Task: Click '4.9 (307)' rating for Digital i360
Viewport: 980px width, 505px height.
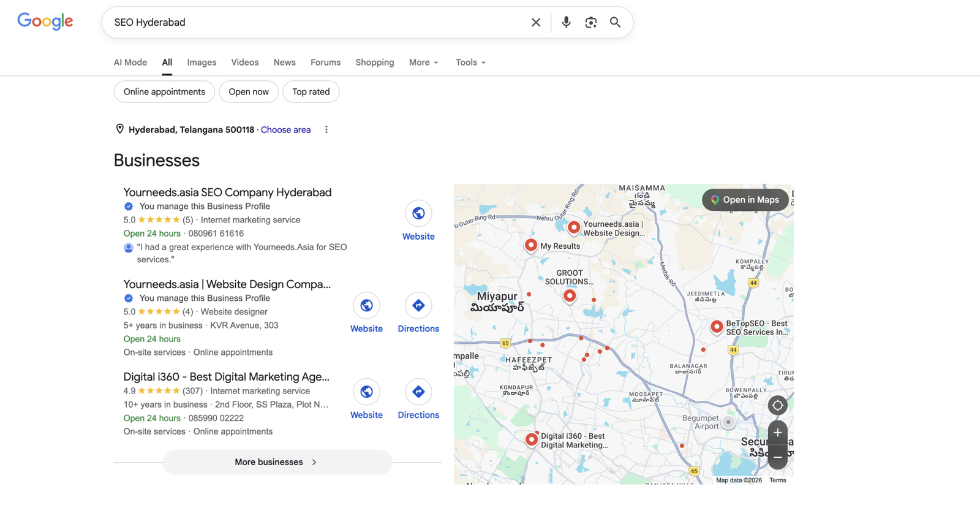Action: coord(163,391)
